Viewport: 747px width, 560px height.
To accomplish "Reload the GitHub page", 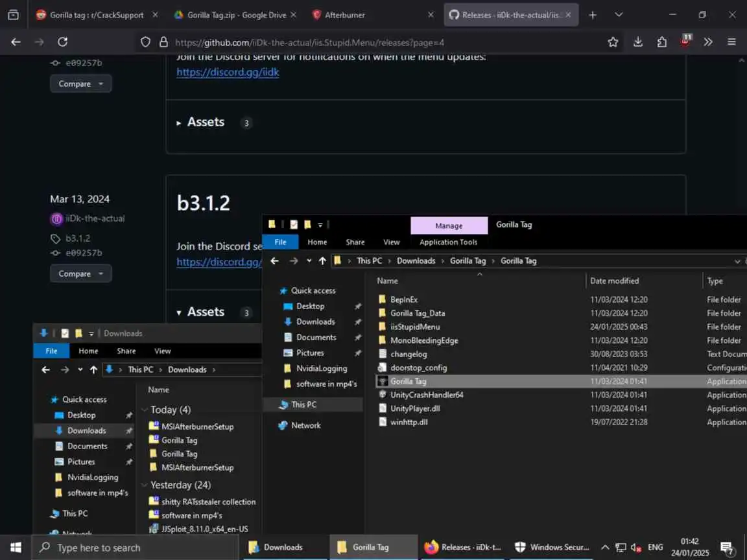I will tap(62, 42).
